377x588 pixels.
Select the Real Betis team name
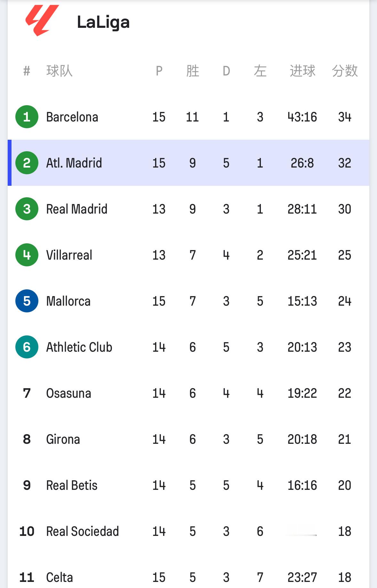pyautogui.click(x=72, y=485)
